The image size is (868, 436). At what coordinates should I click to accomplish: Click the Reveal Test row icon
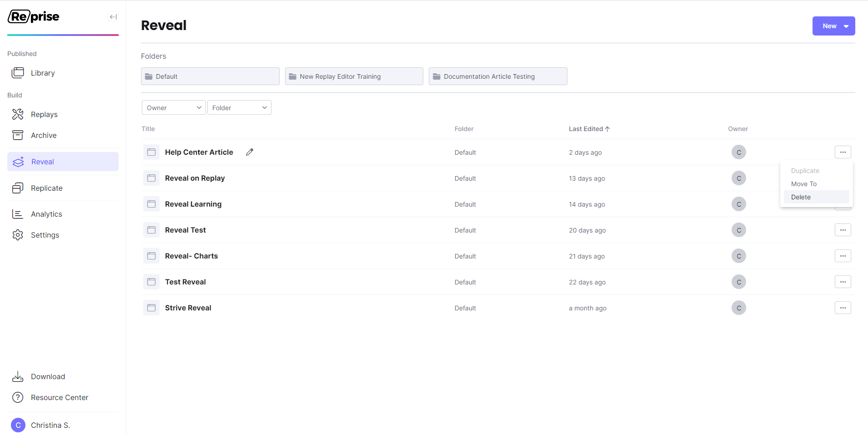pyautogui.click(x=151, y=230)
